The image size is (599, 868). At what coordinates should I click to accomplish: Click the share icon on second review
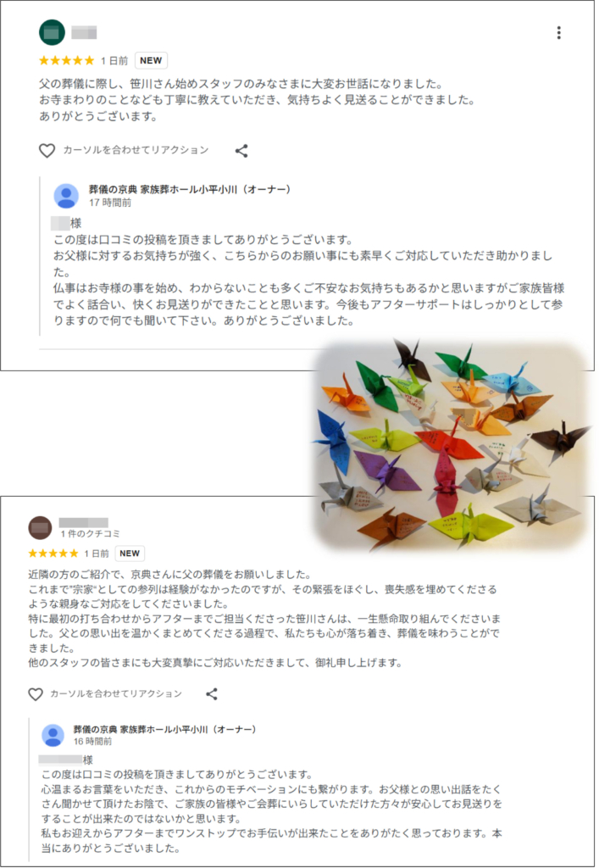pos(211,694)
